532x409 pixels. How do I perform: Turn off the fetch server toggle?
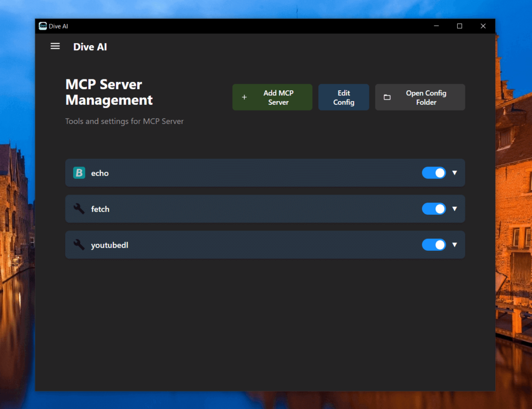coord(434,209)
